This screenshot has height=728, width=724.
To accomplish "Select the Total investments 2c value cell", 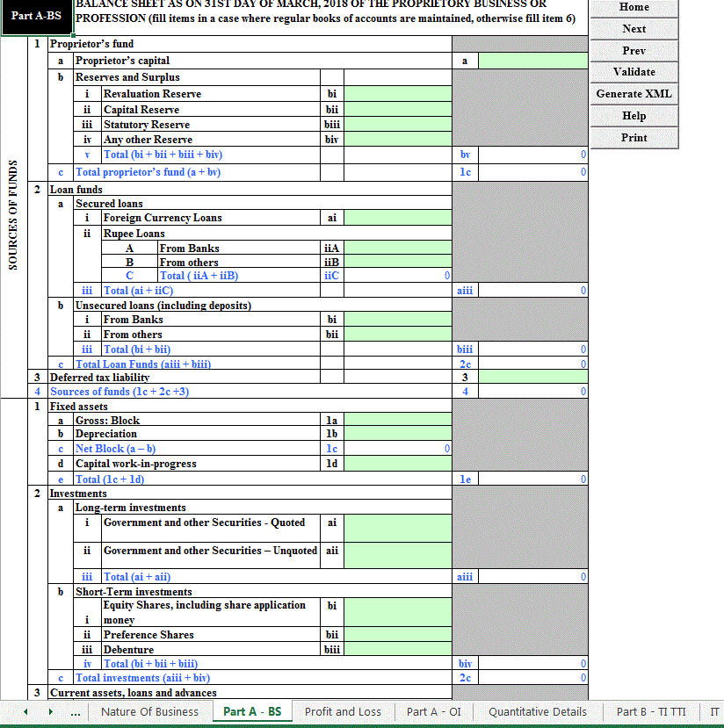I will click(x=532, y=678).
